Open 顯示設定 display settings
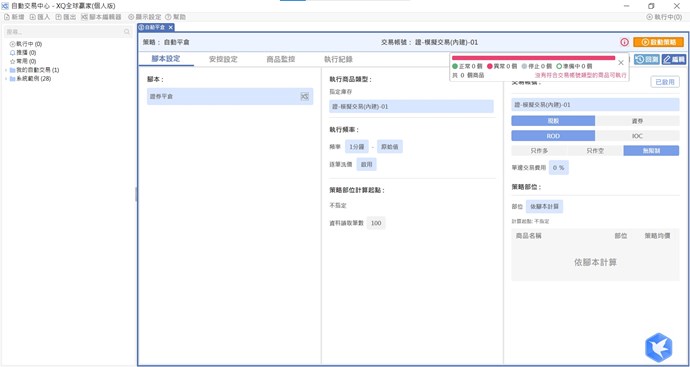Screen dimensions: 690x367 coord(144,17)
